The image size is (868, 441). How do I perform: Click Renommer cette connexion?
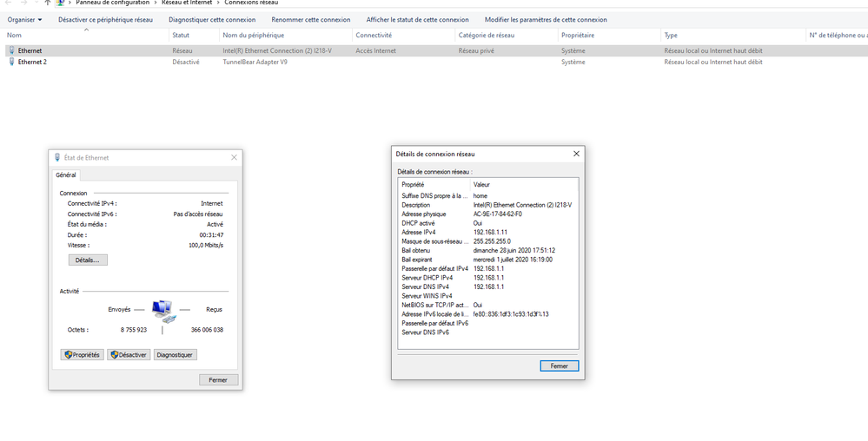point(310,20)
